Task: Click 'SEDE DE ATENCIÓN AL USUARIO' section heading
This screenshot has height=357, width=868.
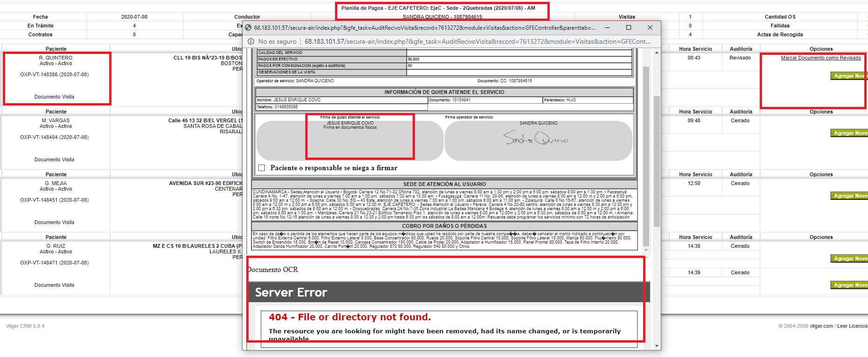Action: (x=444, y=184)
